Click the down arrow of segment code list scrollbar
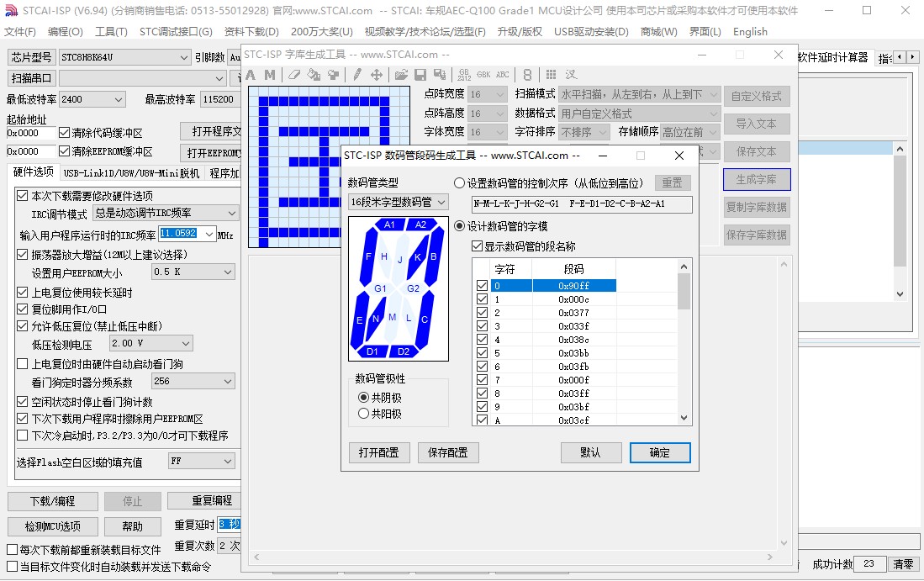This screenshot has width=924, height=581. tap(684, 418)
